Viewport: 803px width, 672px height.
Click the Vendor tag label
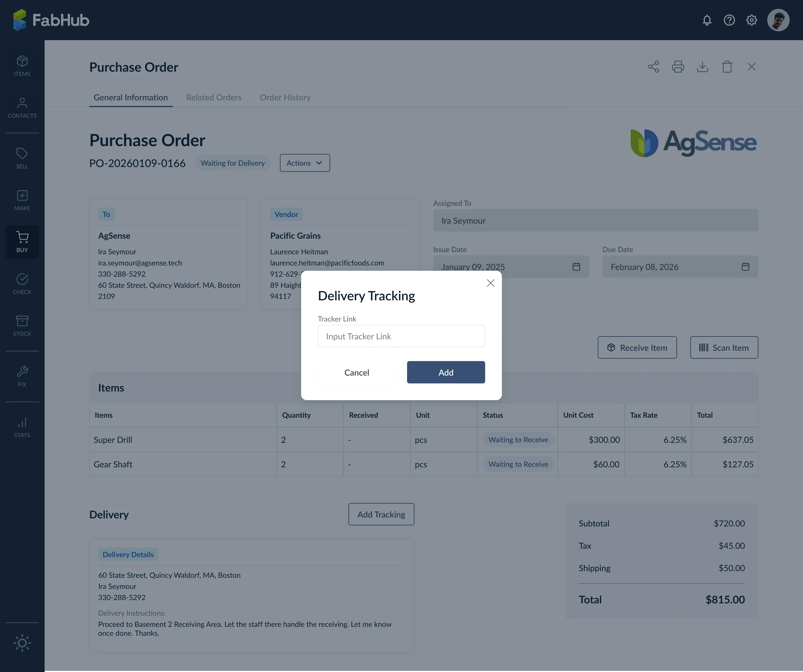coord(286,214)
